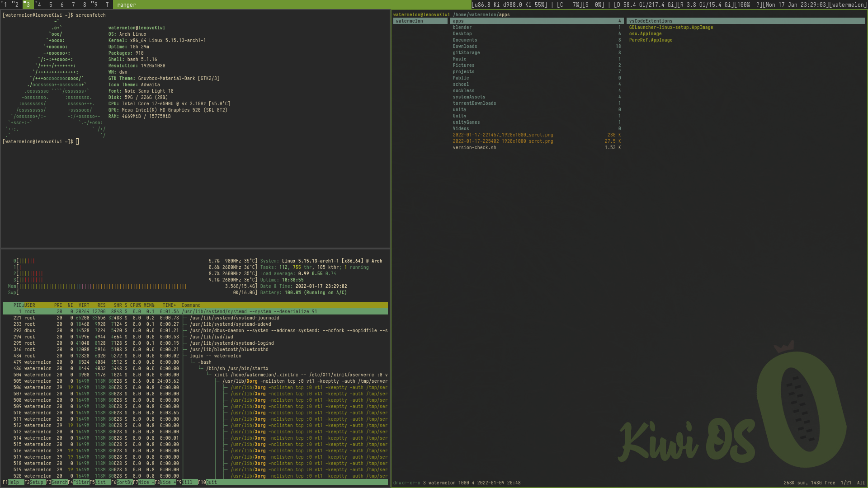
Task: Click the screenfetch Arch Linux ASCII logo
Action: click(55, 79)
